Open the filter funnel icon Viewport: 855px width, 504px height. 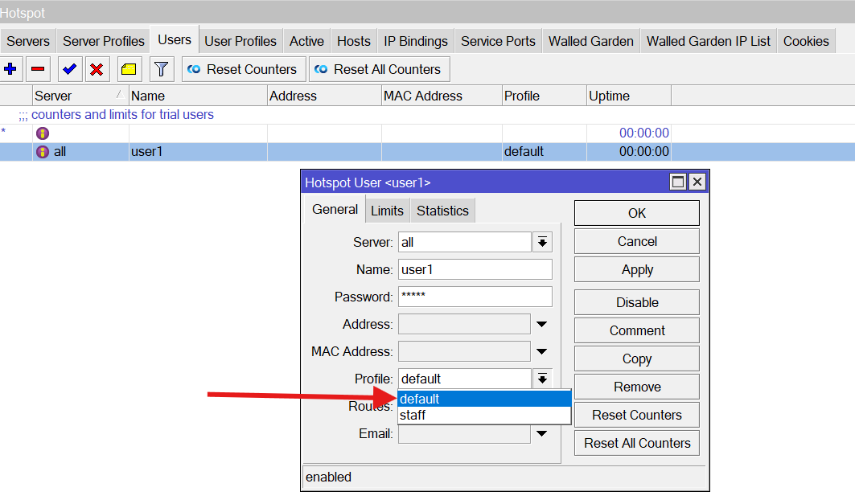click(162, 69)
